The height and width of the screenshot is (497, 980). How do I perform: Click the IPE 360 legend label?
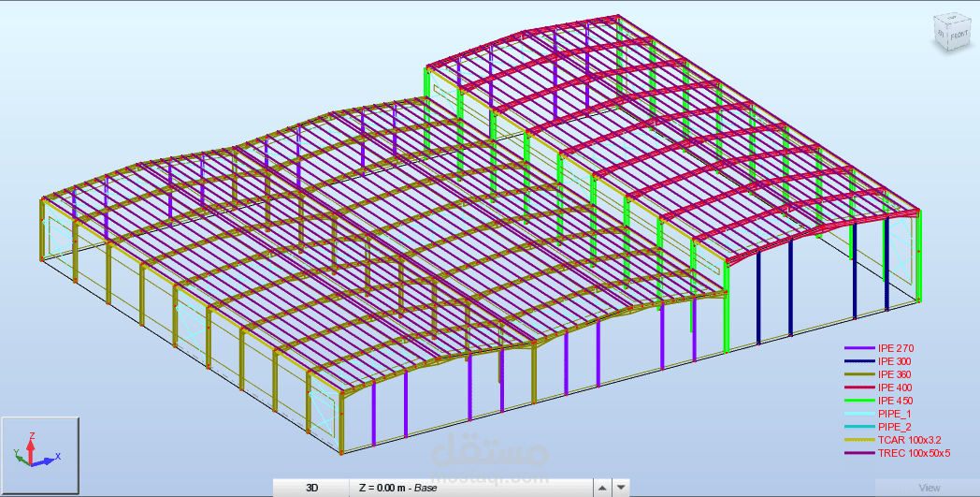894,374
